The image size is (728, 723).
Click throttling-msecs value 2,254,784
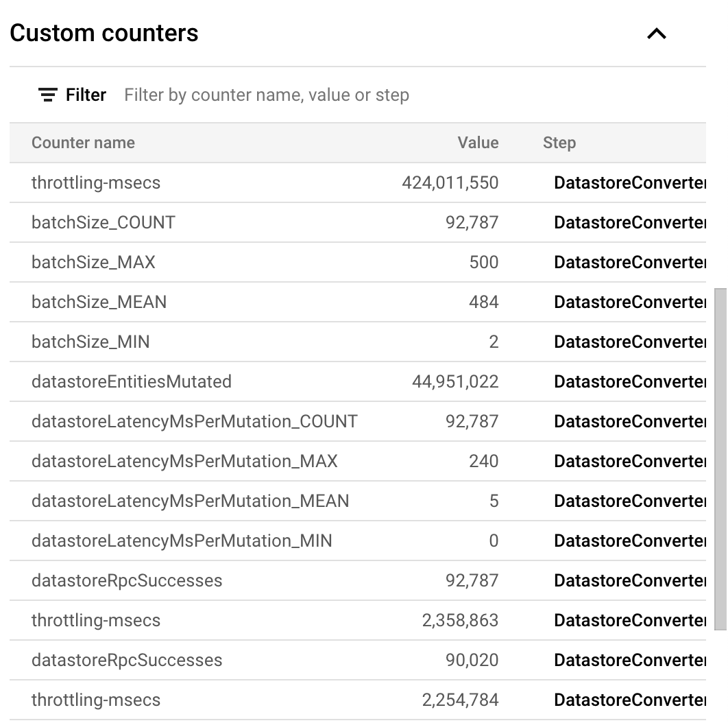pos(460,700)
